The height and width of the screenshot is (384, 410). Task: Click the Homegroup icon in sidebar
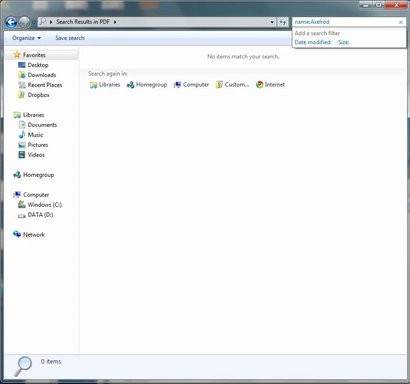point(17,175)
